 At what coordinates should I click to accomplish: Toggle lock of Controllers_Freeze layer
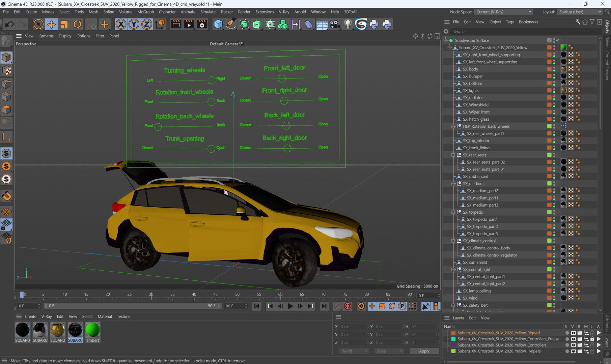point(592,339)
